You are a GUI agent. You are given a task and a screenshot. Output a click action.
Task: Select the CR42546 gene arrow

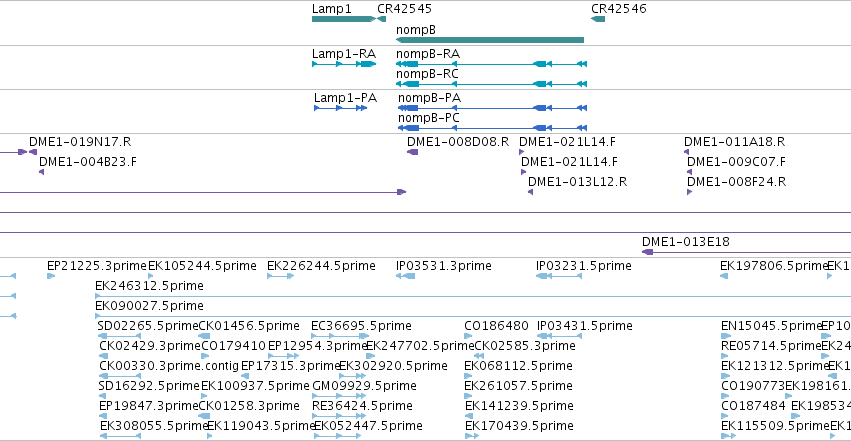coord(598,19)
